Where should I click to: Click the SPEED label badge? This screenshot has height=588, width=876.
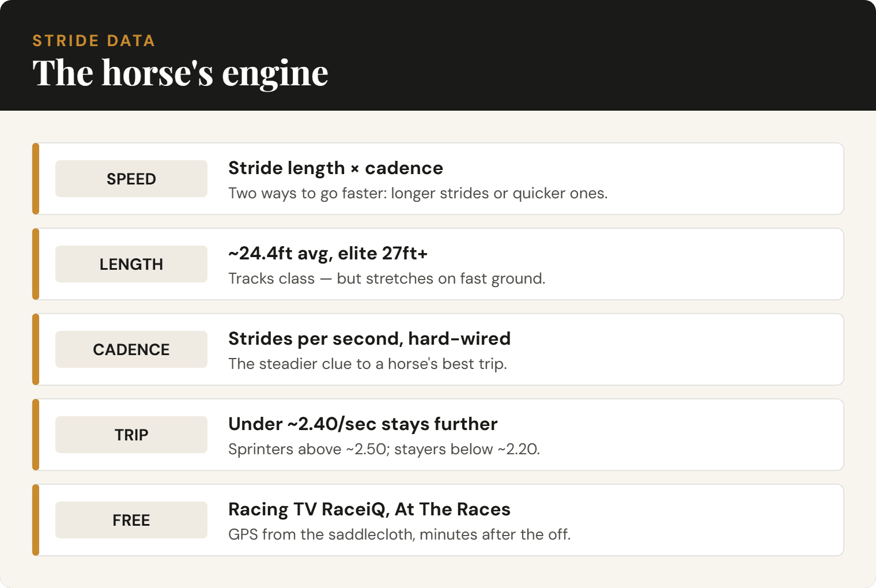131,179
